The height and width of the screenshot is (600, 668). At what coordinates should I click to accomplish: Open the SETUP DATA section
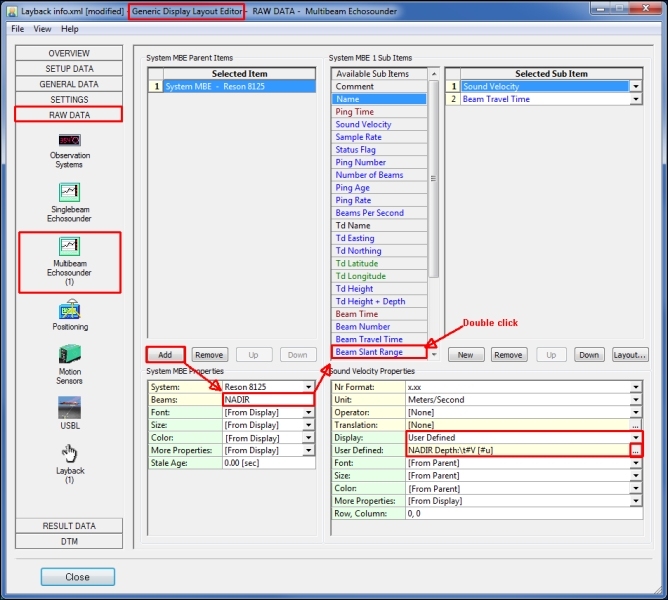click(x=69, y=69)
